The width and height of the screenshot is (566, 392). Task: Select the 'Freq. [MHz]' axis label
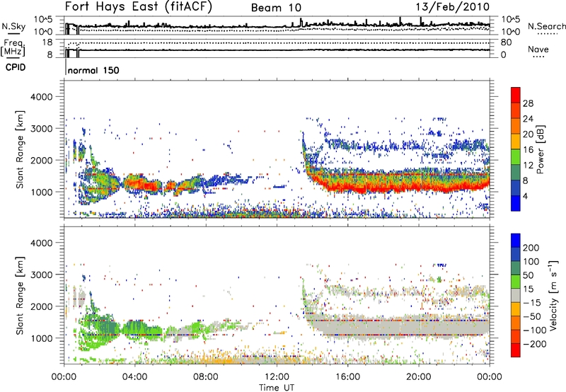pos(13,48)
